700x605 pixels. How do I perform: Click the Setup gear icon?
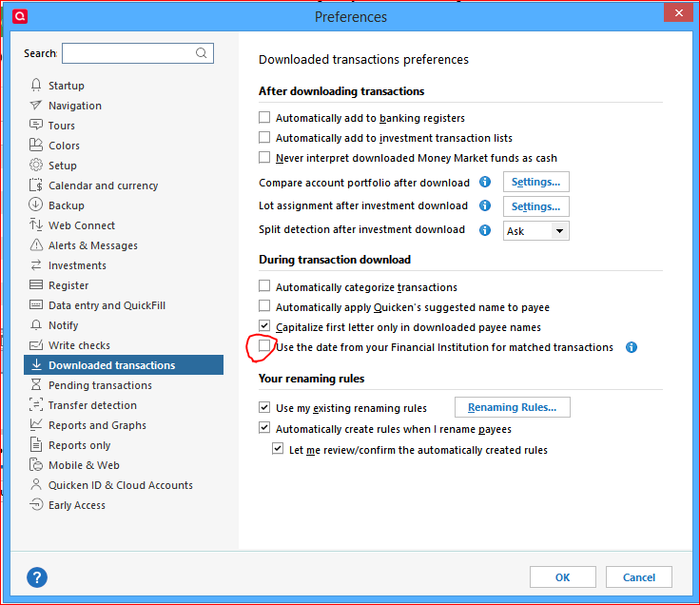[36, 165]
